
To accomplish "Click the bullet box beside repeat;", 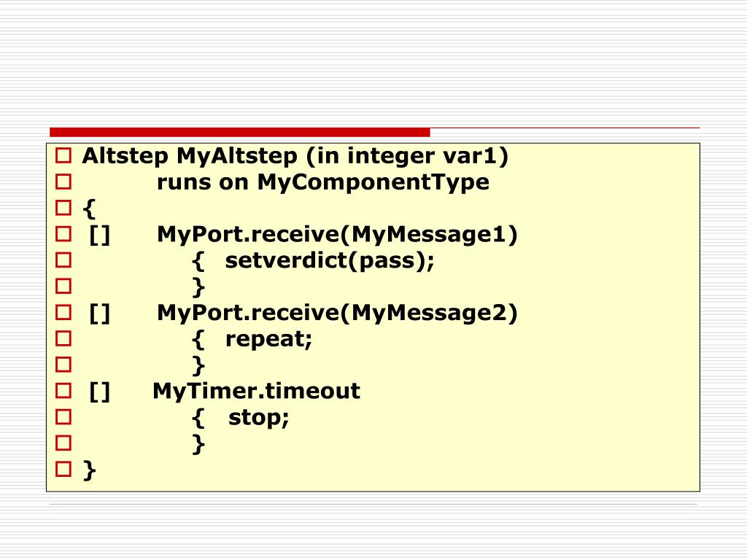I will [x=63, y=339].
